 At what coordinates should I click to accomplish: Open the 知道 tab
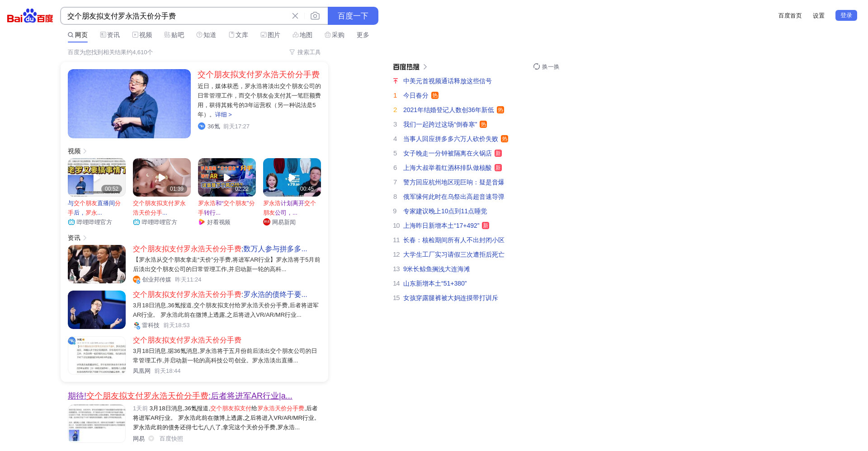click(x=206, y=35)
